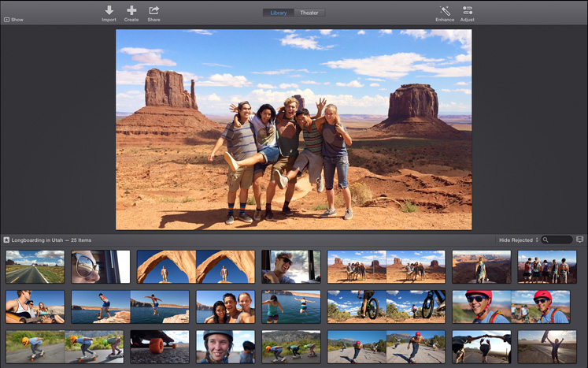This screenshot has height=368, width=588.
Task: Click the clip appearance icon right of search
Action: [580, 240]
